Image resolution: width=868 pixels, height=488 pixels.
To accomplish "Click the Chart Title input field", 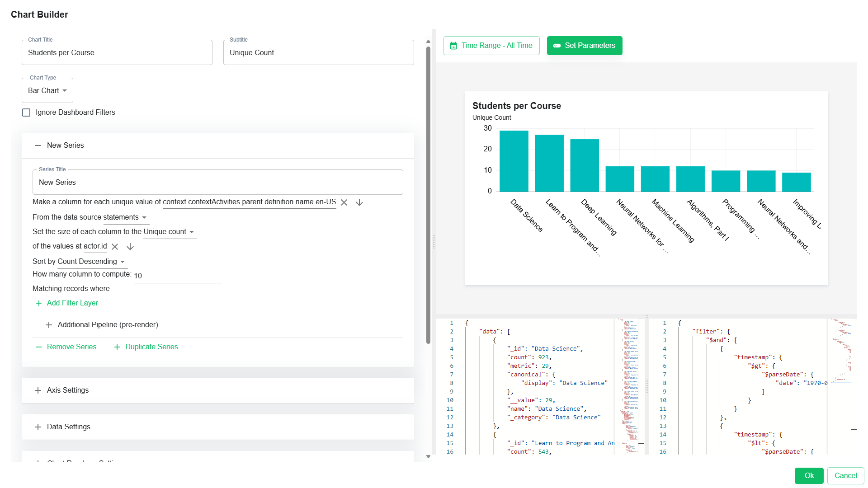I will click(117, 53).
